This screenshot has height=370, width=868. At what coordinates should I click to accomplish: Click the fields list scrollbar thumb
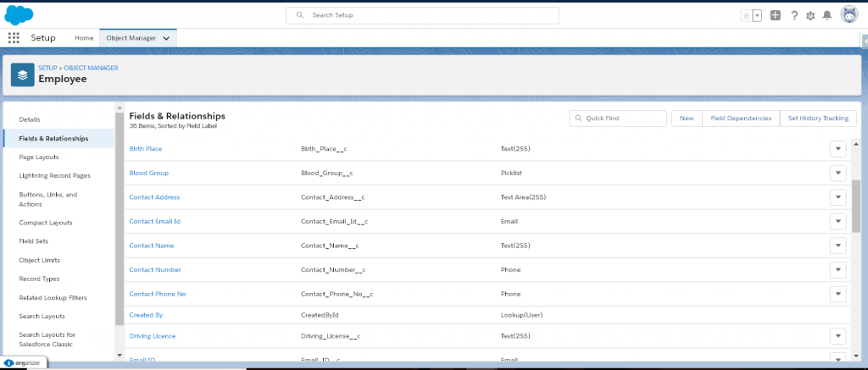tap(856, 206)
